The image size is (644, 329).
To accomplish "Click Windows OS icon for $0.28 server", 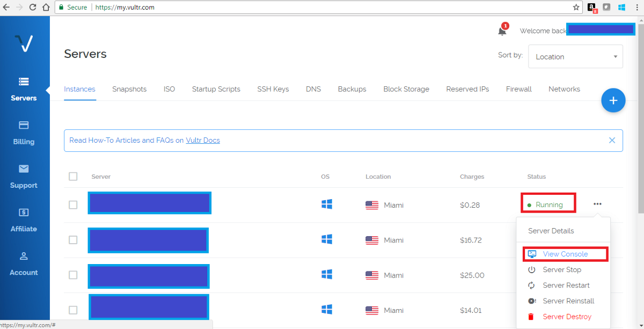I will pyautogui.click(x=326, y=204).
